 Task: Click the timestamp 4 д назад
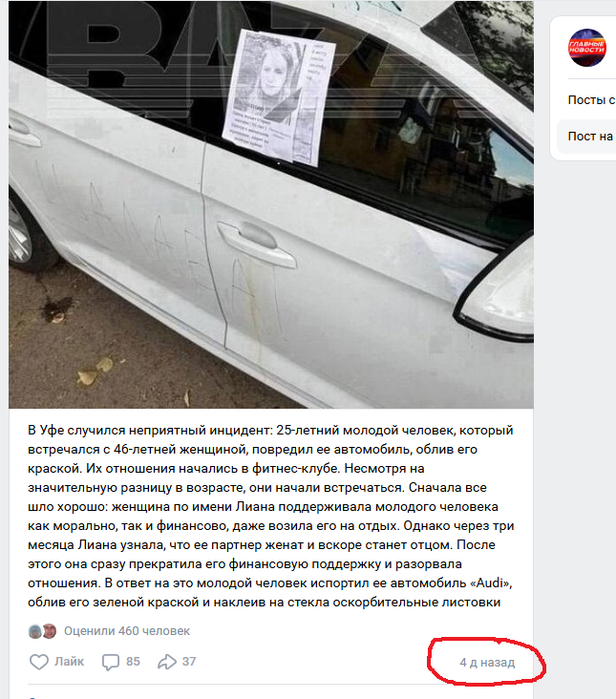487,663
